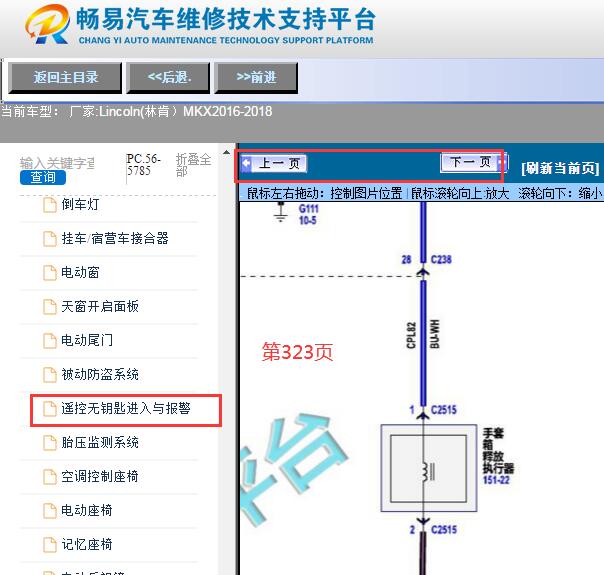
Task: Click document icon beside 电动尾门
Action: [x=49, y=341]
